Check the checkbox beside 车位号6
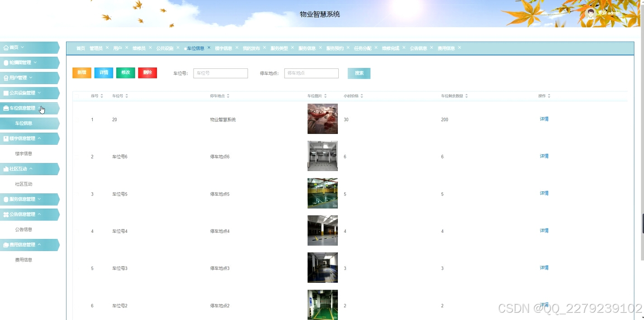Screen dimensions: 644x320 point(76,156)
